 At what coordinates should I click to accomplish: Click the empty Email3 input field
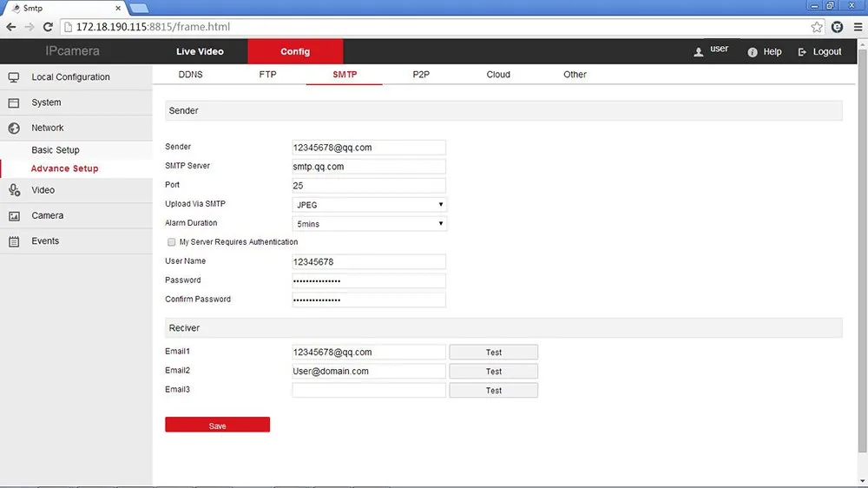point(369,391)
